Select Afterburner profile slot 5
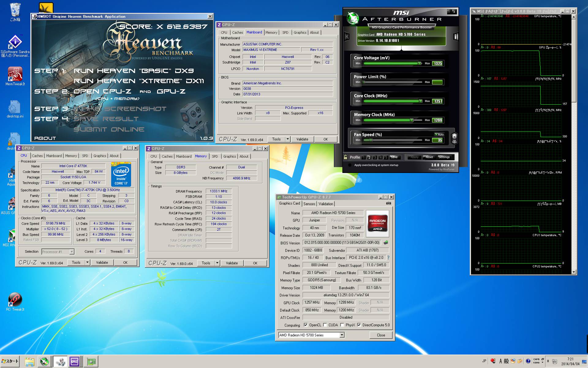The height and width of the screenshot is (368, 588). point(386,157)
